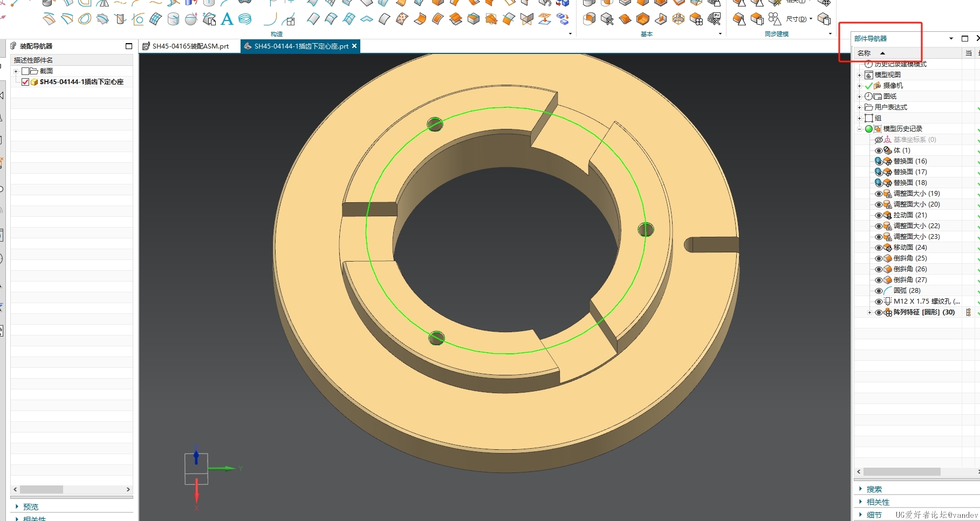
Task: Toggle checkbox for SH45-04144-1插齿下定心座 component
Action: (25, 82)
